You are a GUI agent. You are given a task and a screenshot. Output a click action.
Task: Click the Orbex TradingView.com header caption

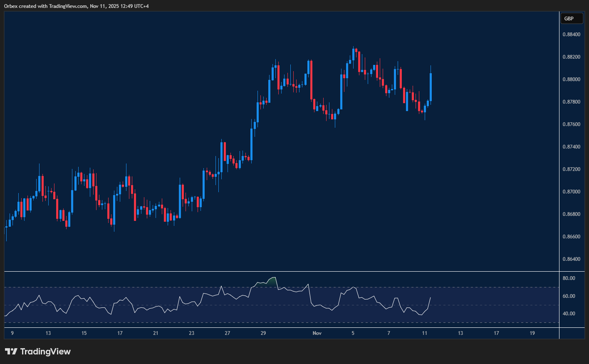pos(77,6)
